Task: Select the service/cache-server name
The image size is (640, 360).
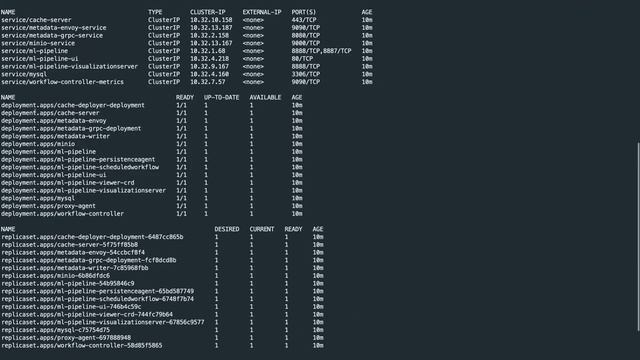Action: point(36,20)
